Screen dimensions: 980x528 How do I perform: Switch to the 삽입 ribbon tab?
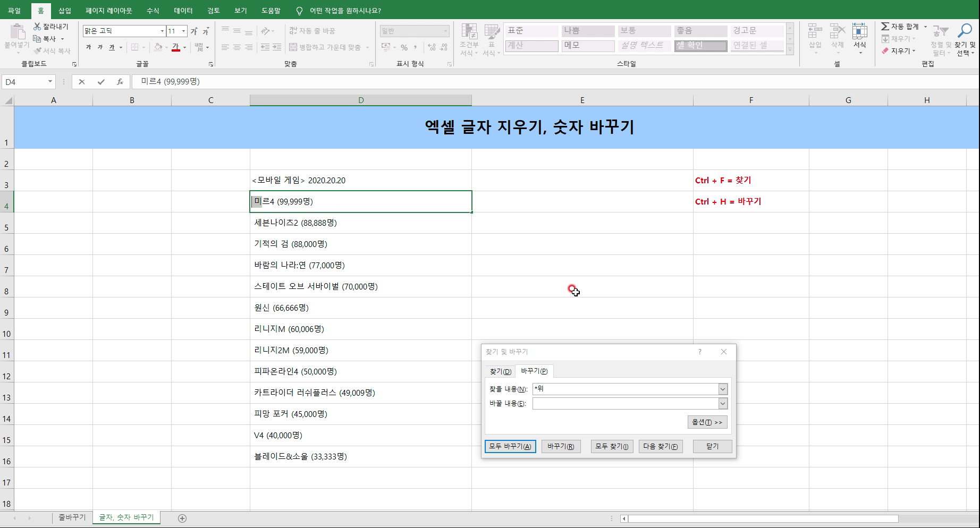(x=65, y=11)
